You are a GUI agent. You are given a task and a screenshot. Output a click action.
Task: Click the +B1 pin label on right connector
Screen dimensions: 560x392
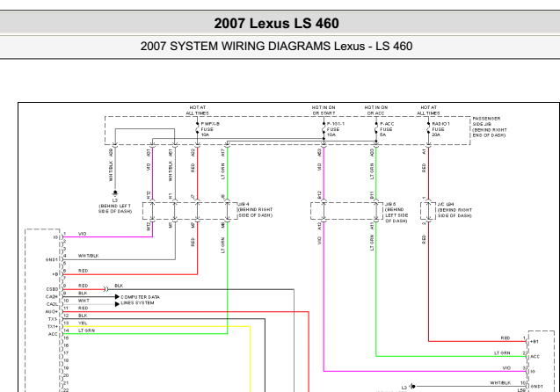tap(535, 342)
